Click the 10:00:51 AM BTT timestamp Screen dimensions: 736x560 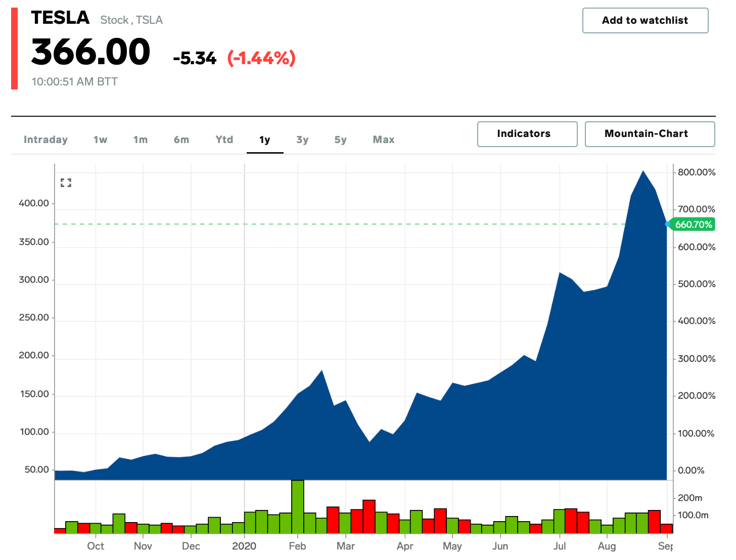coord(75,82)
